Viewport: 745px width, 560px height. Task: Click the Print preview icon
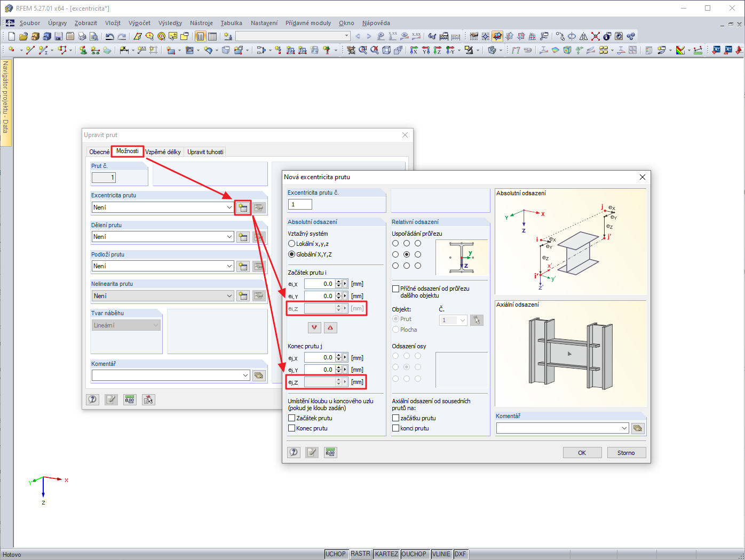(94, 36)
